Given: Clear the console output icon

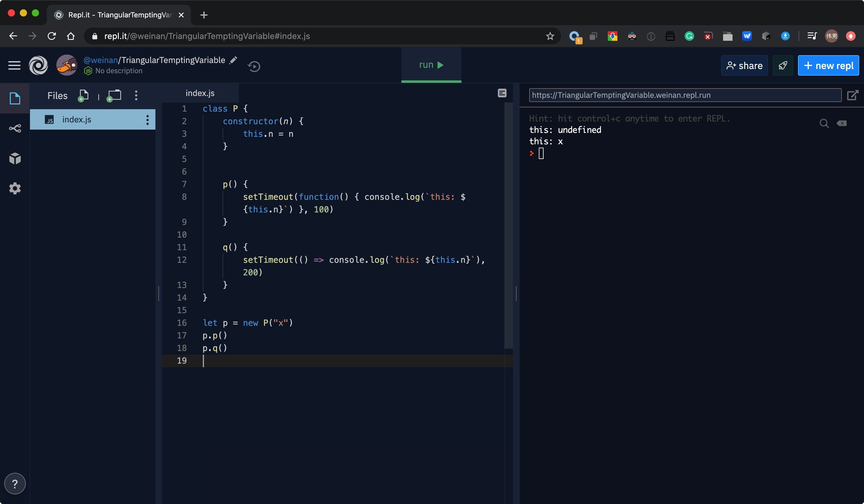Looking at the screenshot, I should tap(842, 123).
